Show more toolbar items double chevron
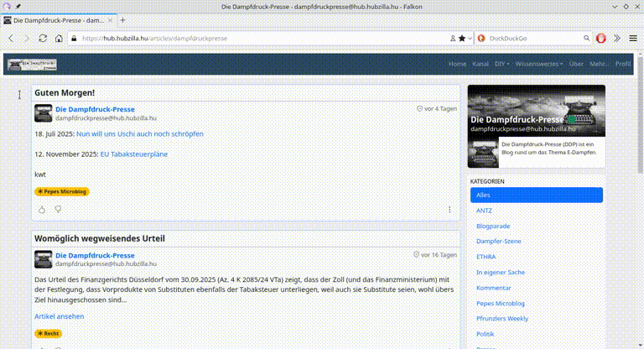This screenshot has height=349, width=644. click(617, 39)
